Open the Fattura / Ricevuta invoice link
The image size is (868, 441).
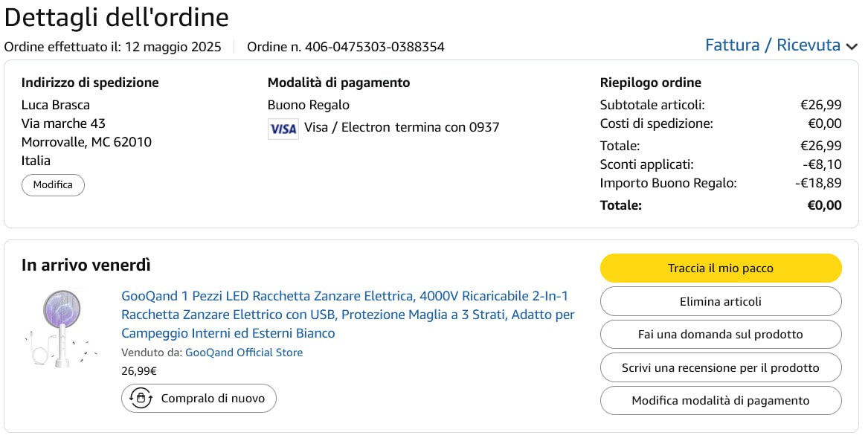tap(772, 45)
